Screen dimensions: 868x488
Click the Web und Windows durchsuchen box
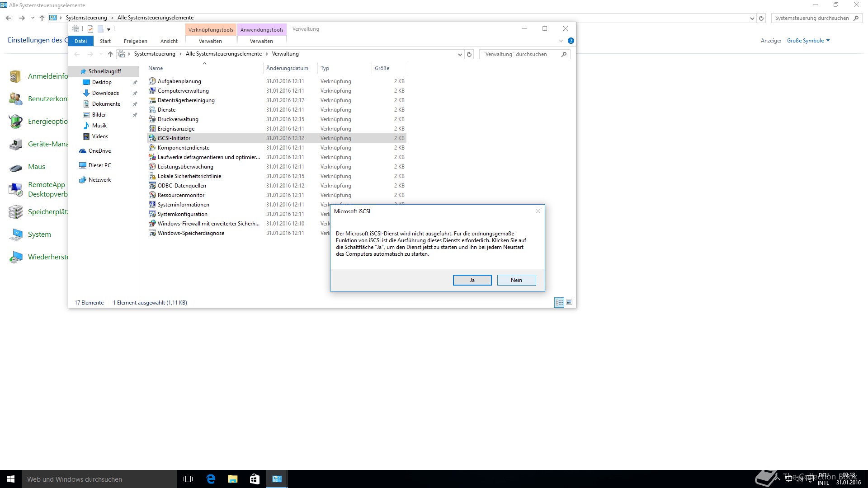99,479
